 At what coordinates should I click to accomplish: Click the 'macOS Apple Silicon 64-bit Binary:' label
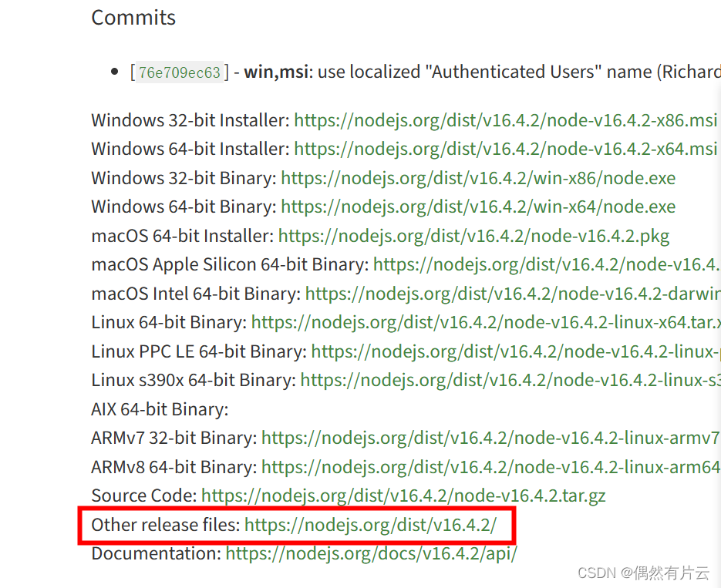pyautogui.click(x=230, y=265)
